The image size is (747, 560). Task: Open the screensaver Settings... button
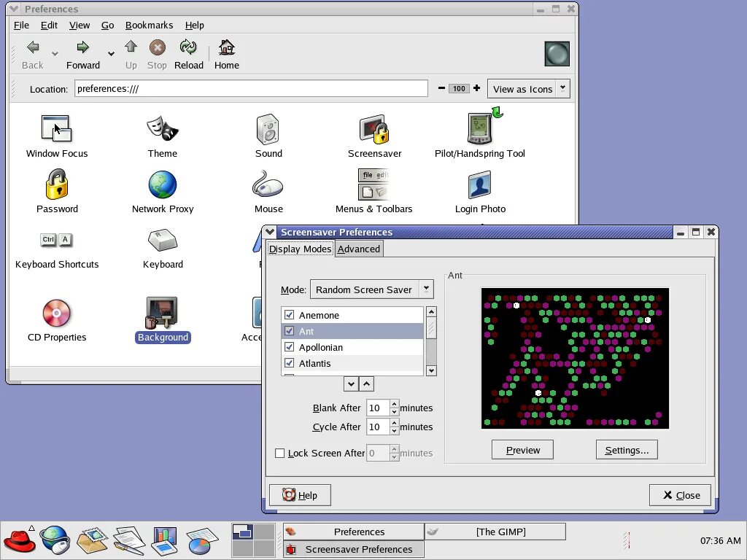click(x=627, y=450)
